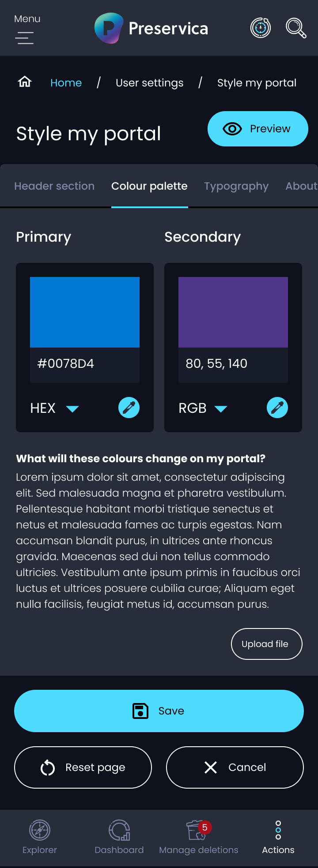Switch to the Header section tab

pos(54,186)
